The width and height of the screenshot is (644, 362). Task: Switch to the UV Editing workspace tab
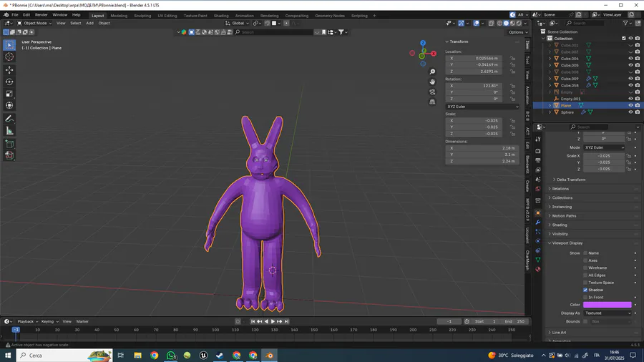(x=167, y=16)
